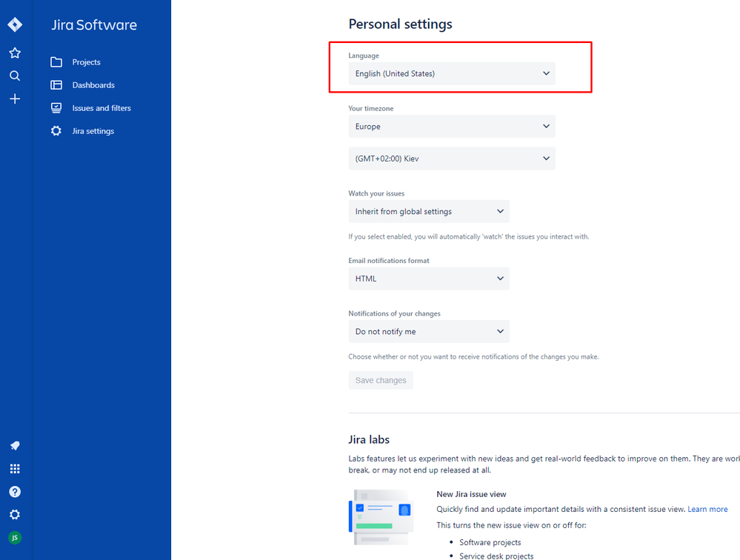The image size is (740, 560).
Task: Click the Projects folder icon
Action: tap(56, 61)
